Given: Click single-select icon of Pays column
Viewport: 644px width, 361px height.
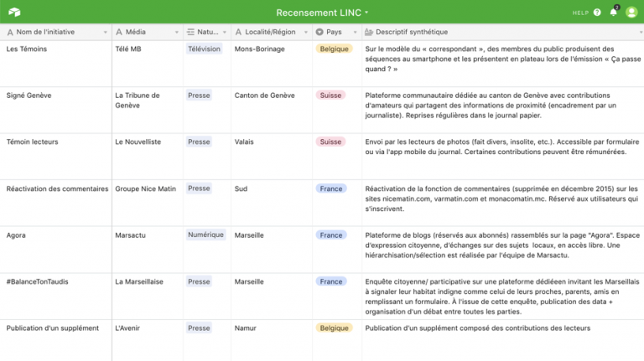Looking at the screenshot, I should tap(319, 32).
